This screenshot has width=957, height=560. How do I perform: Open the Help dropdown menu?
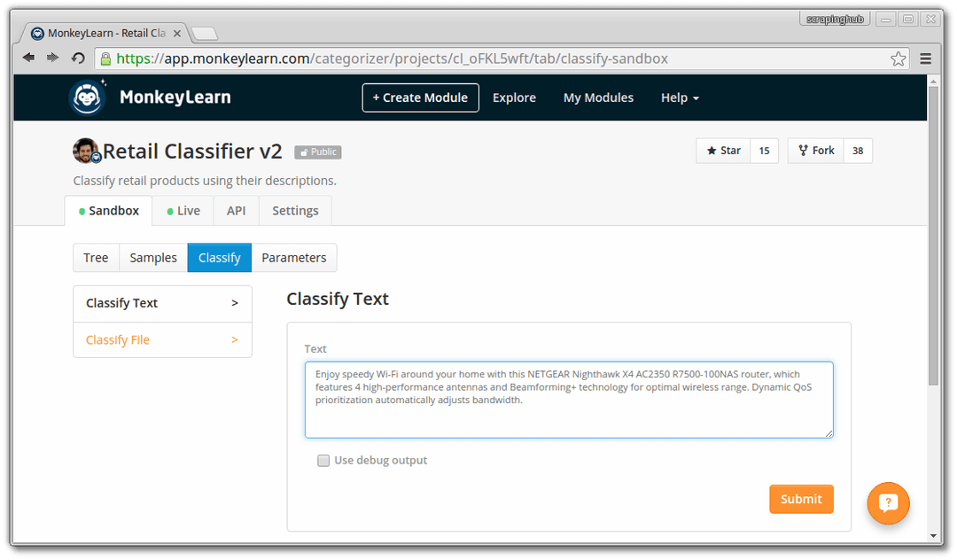[680, 97]
